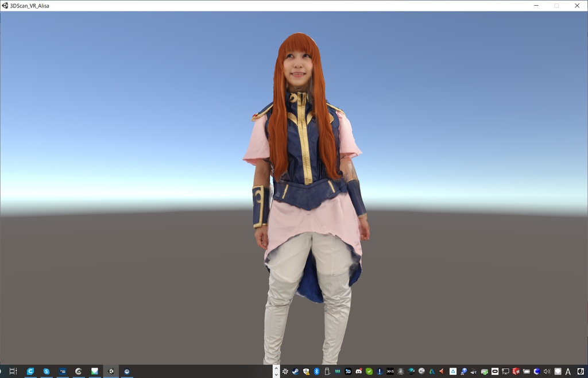Switch to the Unity taskbar icon
588x378 pixels.
pyautogui.click(x=111, y=371)
